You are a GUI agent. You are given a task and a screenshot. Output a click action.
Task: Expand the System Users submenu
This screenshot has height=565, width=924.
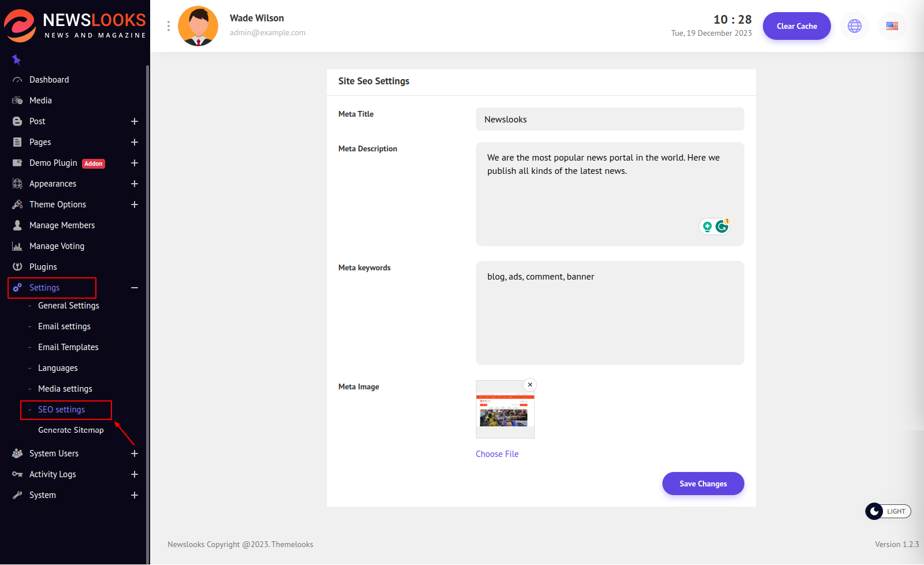[134, 454]
